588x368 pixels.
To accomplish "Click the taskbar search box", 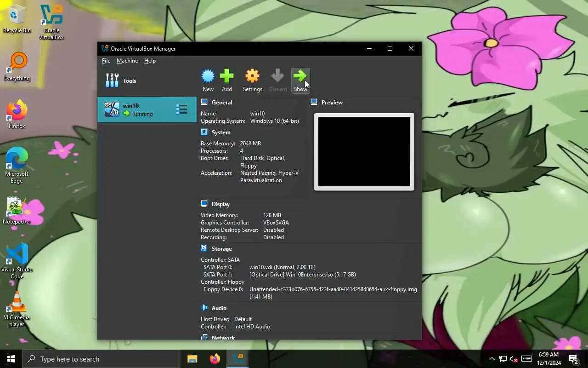I will [x=101, y=359].
